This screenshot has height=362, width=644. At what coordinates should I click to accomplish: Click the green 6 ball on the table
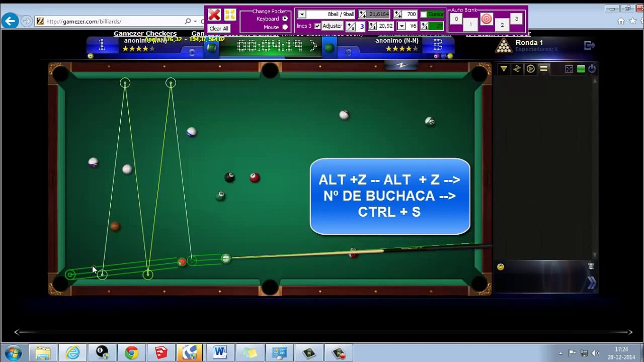220,196
